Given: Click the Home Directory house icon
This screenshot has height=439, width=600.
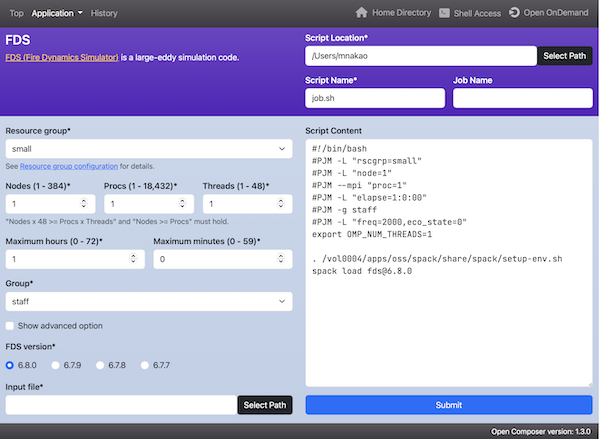Looking at the screenshot, I should pos(361,13).
